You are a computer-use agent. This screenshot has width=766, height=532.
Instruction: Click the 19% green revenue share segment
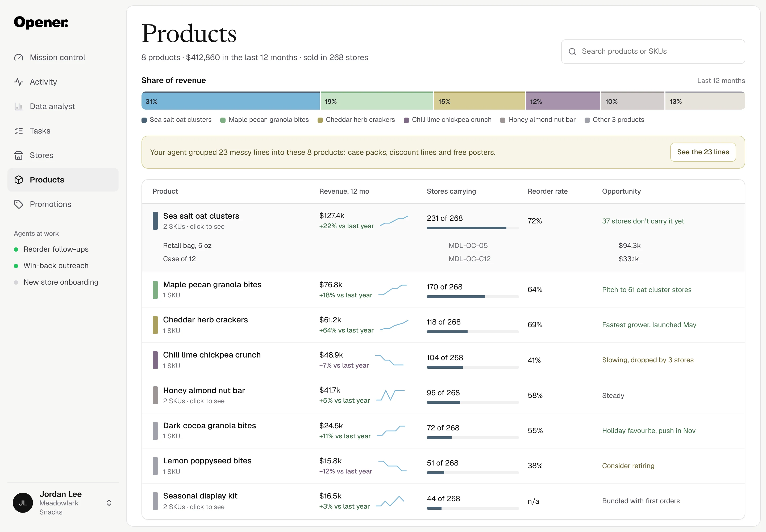pos(377,101)
